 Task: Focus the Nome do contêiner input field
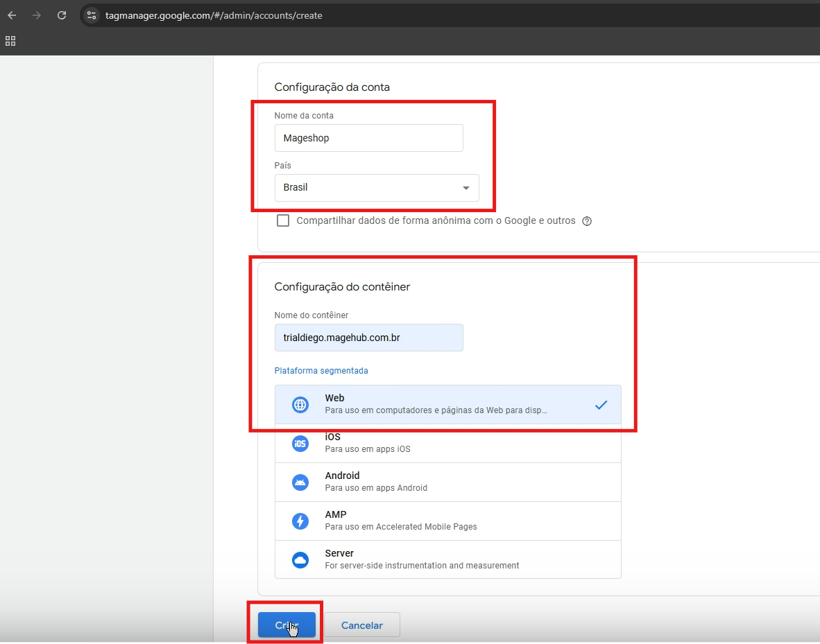368,338
